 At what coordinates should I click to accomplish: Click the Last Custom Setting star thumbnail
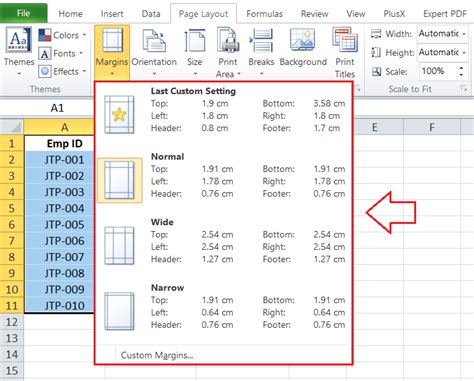[119, 115]
